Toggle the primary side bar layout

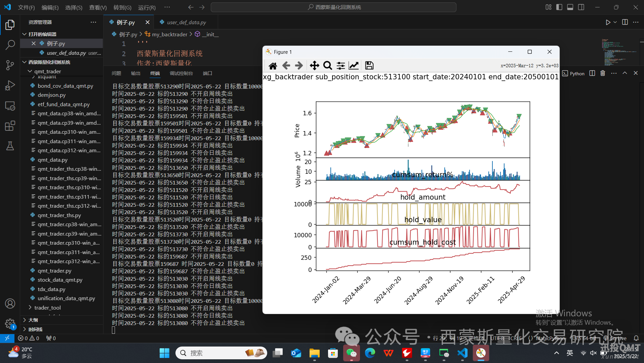click(x=559, y=7)
